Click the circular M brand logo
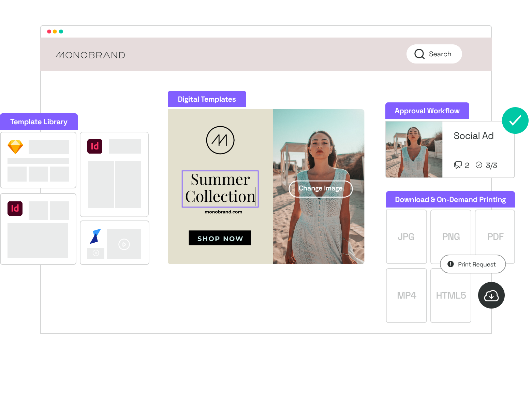Image resolution: width=532 pixels, height=400 pixels. coord(220,140)
